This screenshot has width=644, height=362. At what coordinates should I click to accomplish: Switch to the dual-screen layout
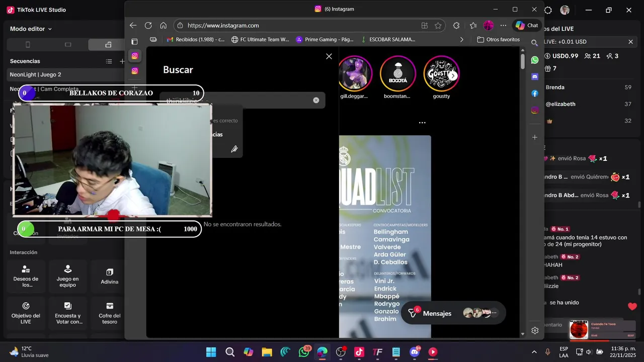108,45
